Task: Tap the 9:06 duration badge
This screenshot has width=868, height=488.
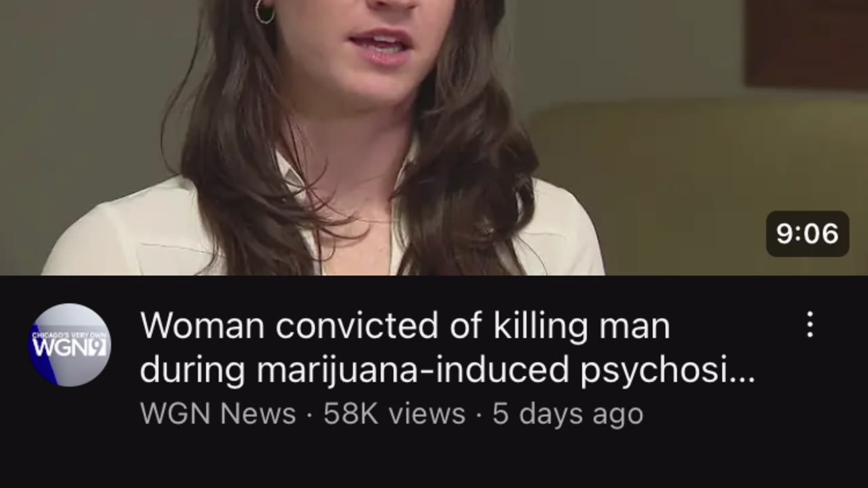Action: click(808, 234)
